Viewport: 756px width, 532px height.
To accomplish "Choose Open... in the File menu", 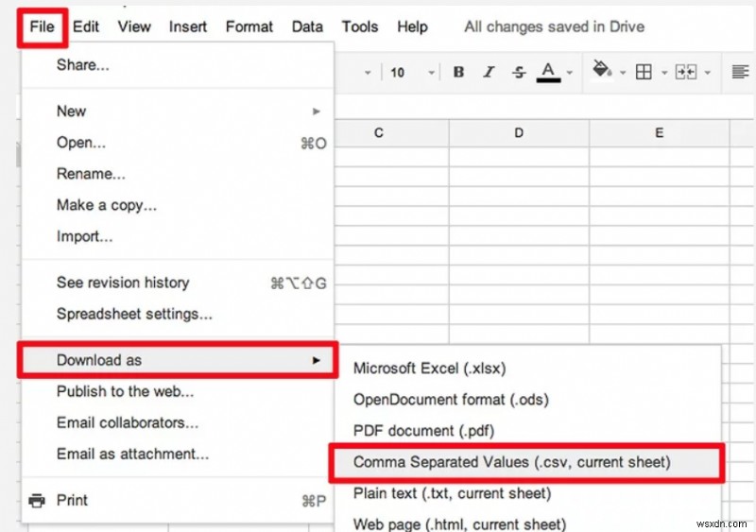I will [x=178, y=143].
